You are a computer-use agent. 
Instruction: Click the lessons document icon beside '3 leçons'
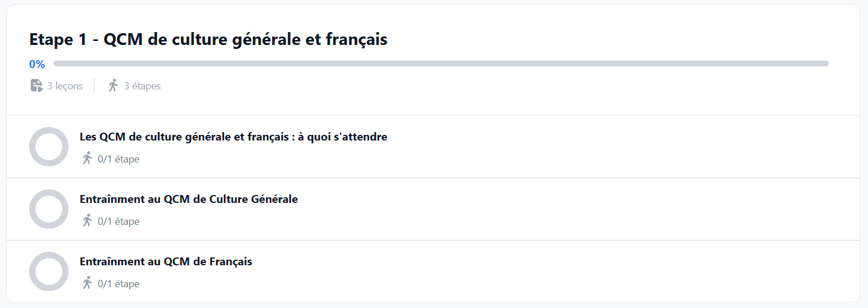[x=37, y=85]
